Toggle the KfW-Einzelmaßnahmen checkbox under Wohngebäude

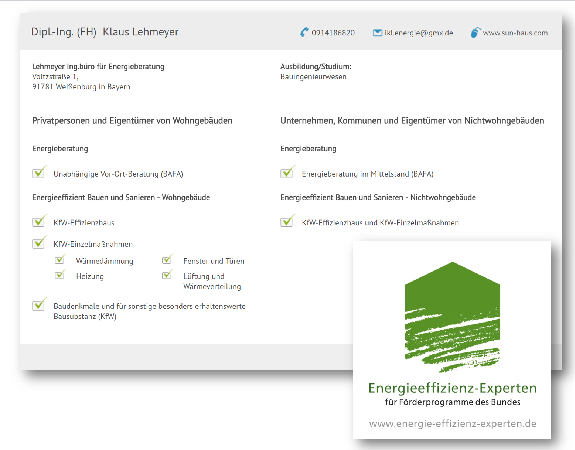coord(39,242)
